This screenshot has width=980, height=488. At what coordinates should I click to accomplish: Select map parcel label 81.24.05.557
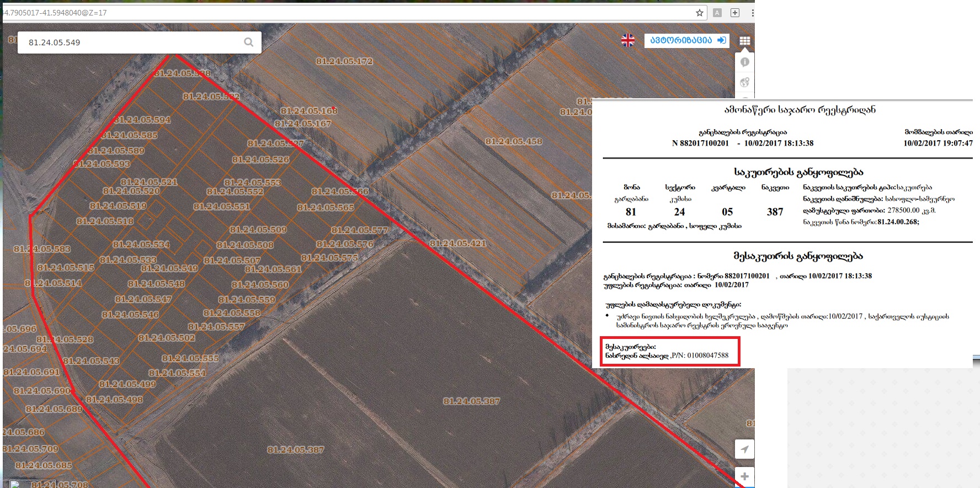click(216, 327)
